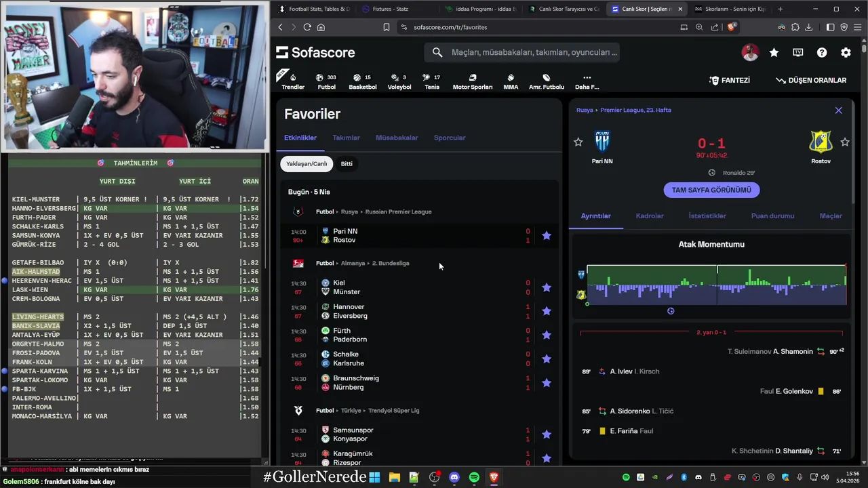Switch to Kadrolar tab
868x488 pixels.
(x=650, y=216)
